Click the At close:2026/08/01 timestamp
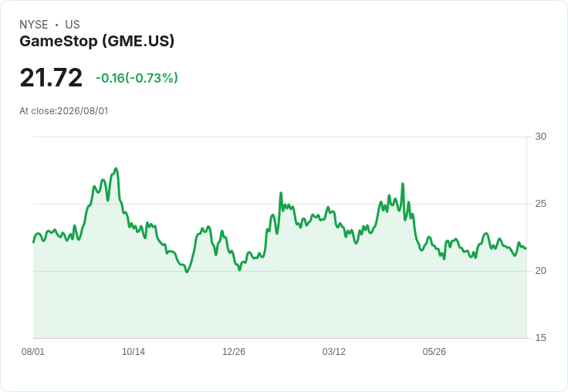This screenshot has height=392, width=568. [x=64, y=111]
